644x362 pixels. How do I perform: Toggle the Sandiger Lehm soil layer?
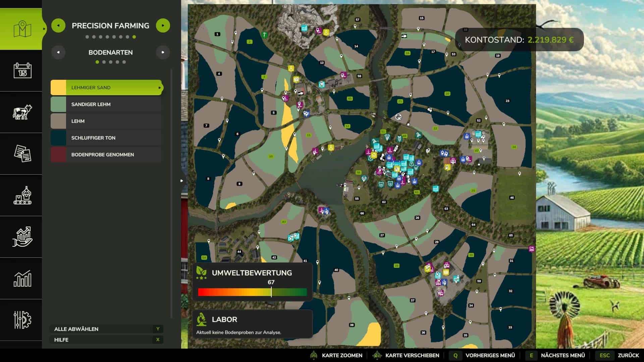point(106,104)
